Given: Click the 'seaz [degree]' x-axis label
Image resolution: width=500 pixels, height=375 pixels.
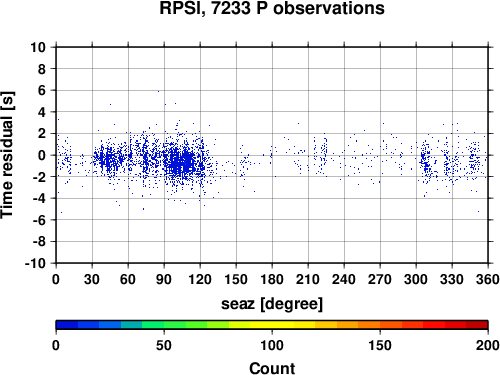Looking at the screenshot, I should pos(272,304).
